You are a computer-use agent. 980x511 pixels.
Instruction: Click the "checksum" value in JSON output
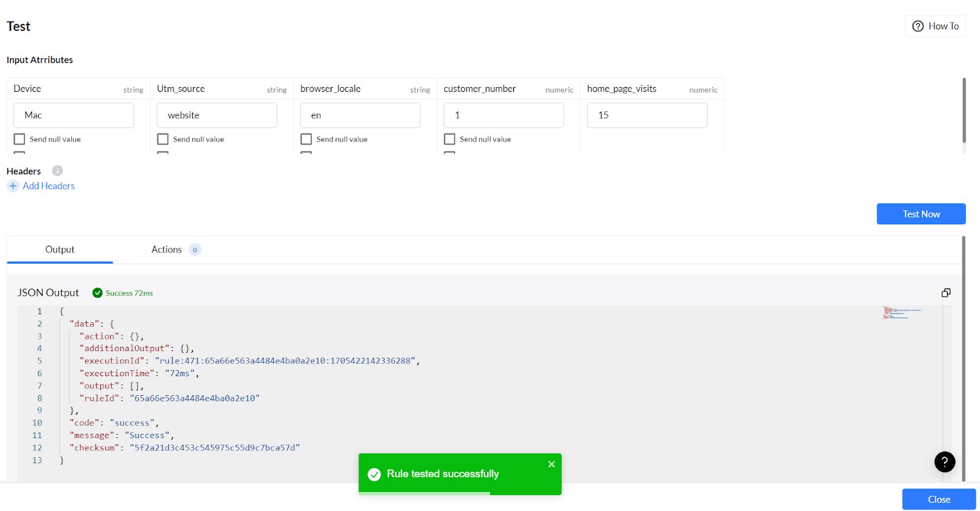(x=214, y=448)
